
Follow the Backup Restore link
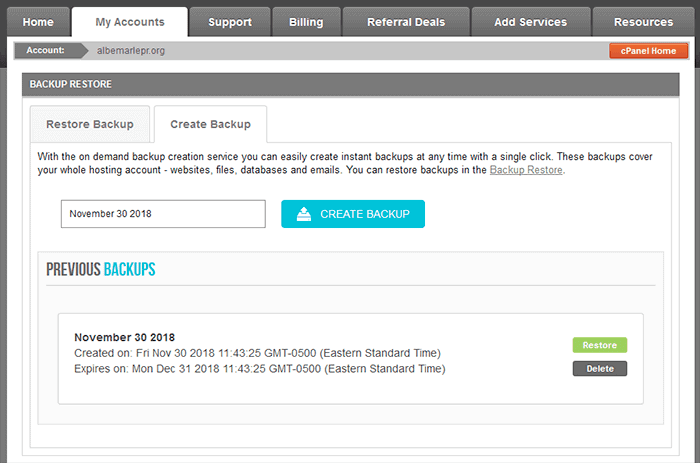[526, 170]
